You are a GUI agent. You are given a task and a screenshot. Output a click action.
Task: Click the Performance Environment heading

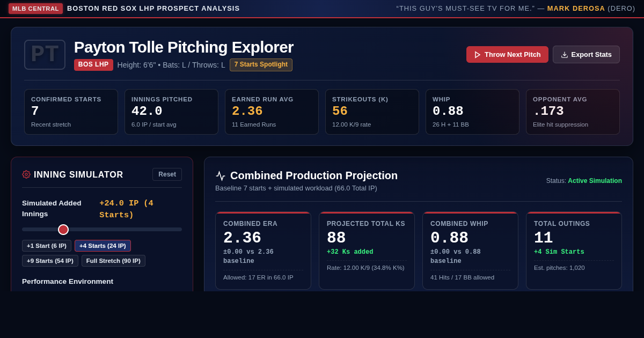tap(68, 282)
